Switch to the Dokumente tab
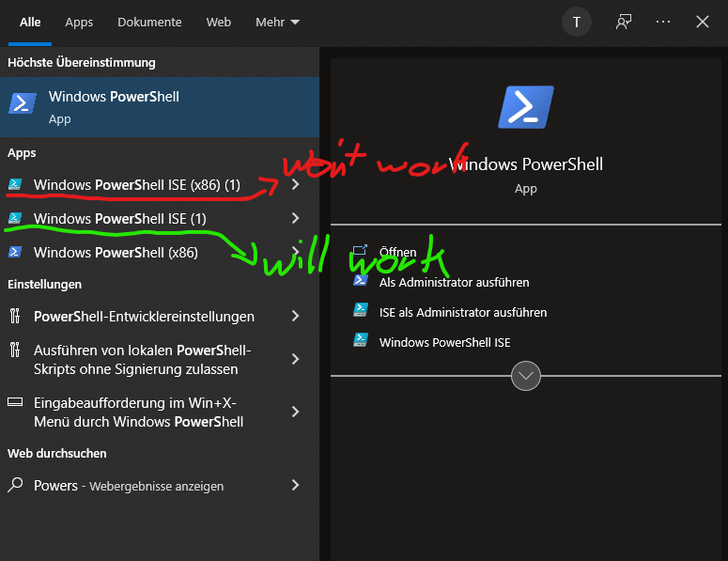728x561 pixels. 149,22
